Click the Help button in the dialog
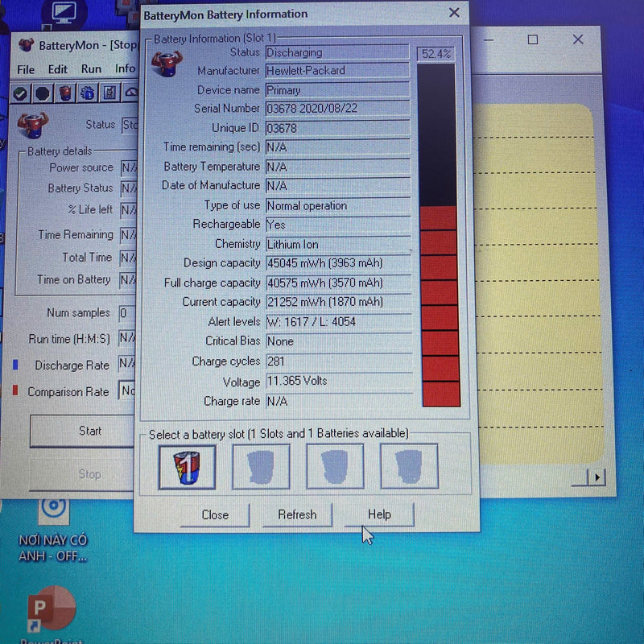The height and width of the screenshot is (644, 644). pyautogui.click(x=379, y=514)
